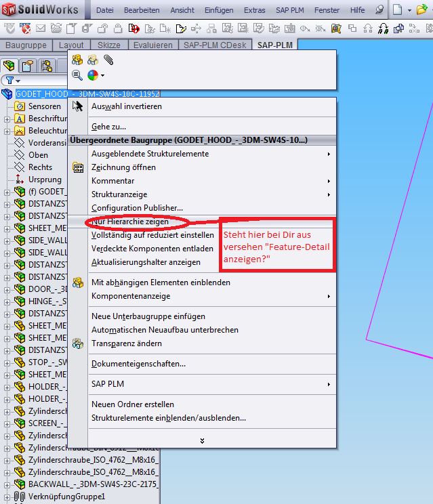Click the new document icon in title bar
433x504 pixels.
[x=398, y=9]
